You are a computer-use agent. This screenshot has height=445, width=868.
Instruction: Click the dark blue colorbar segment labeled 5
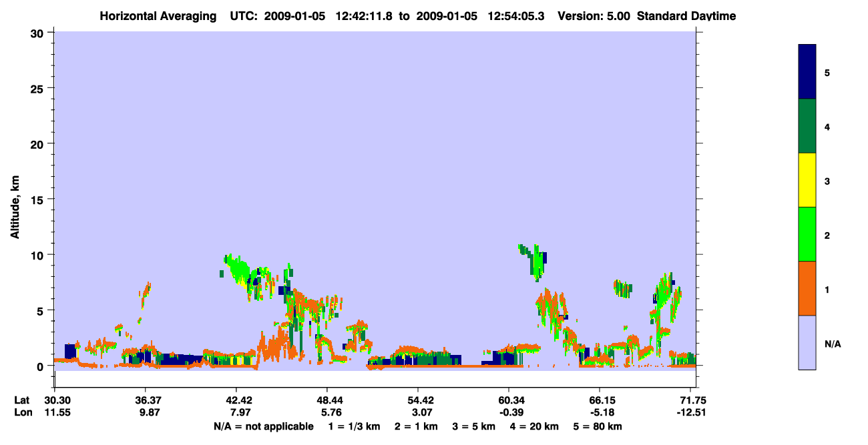click(807, 72)
